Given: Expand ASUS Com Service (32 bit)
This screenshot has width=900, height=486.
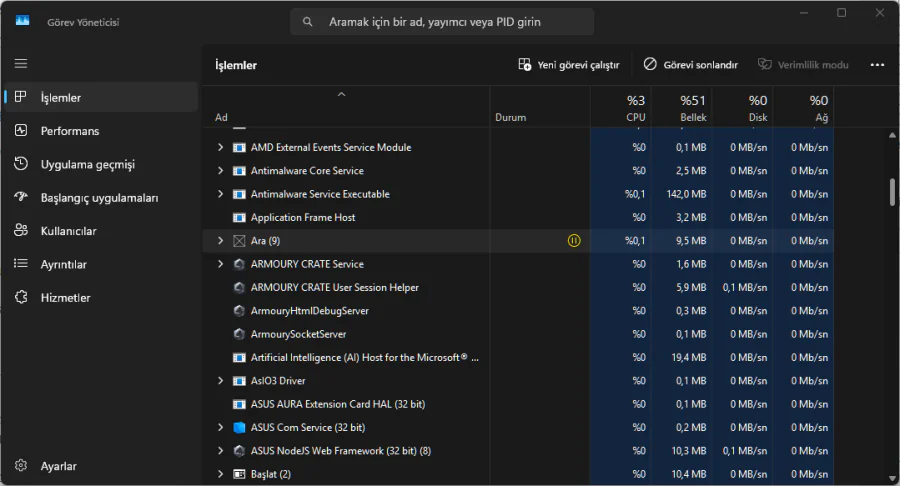Looking at the screenshot, I should (x=220, y=427).
